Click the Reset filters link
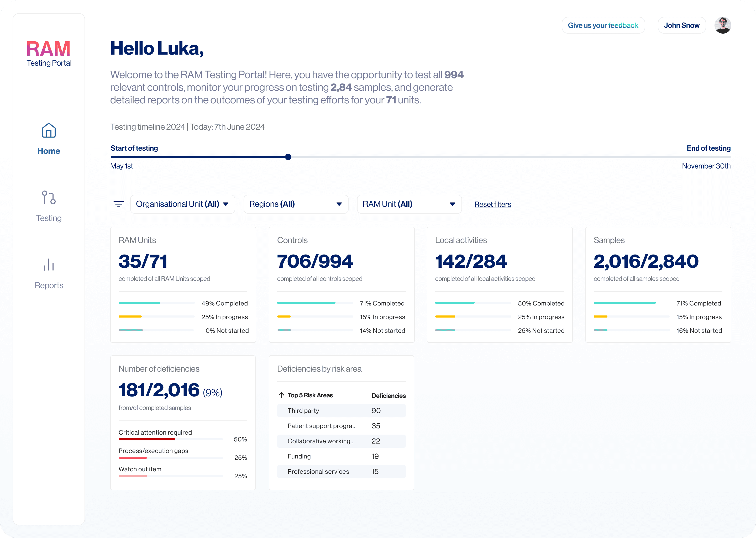This screenshot has height=538, width=756. tap(493, 204)
